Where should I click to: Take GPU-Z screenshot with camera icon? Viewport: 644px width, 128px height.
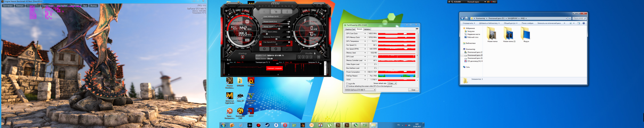pyautogui.click(x=417, y=29)
